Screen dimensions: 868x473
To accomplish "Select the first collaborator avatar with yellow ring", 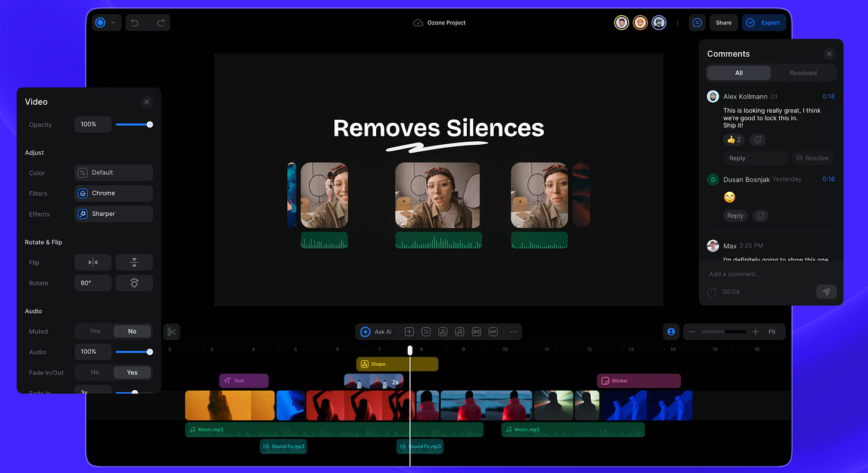I will coord(621,23).
